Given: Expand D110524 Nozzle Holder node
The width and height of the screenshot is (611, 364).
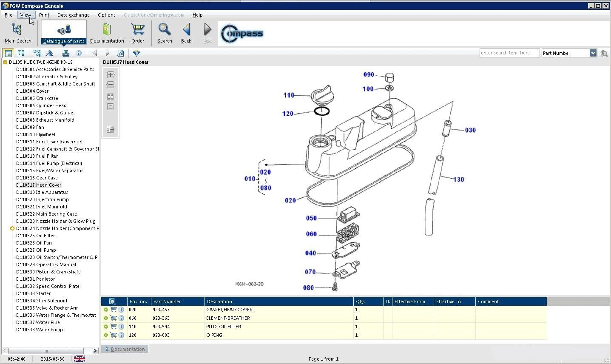Looking at the screenshot, I should (12, 228).
